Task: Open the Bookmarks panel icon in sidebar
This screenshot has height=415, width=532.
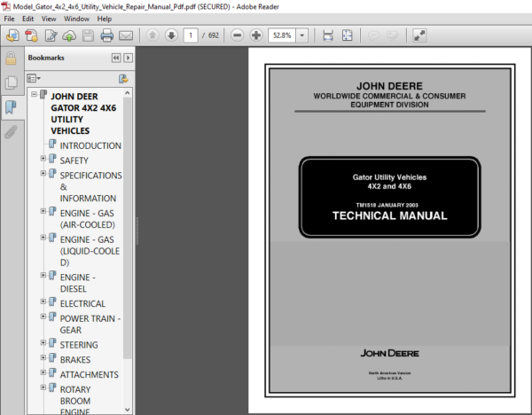Action: click(x=11, y=107)
